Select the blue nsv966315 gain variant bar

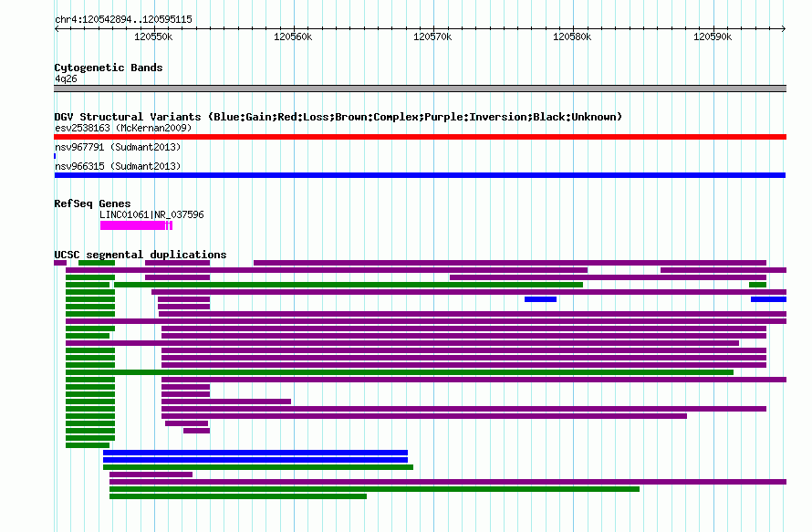tap(420, 175)
